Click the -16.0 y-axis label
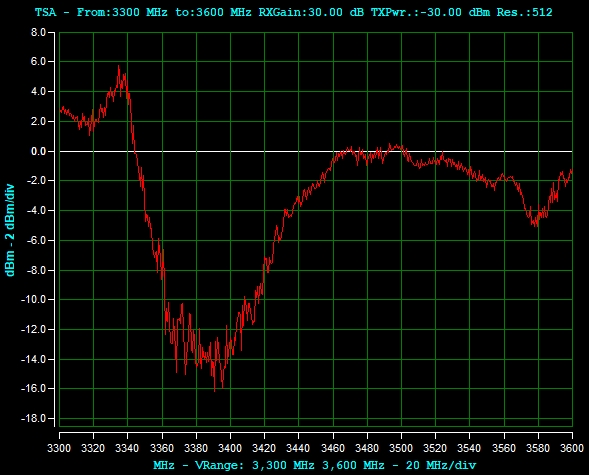The width and height of the screenshot is (589, 475). point(33,388)
